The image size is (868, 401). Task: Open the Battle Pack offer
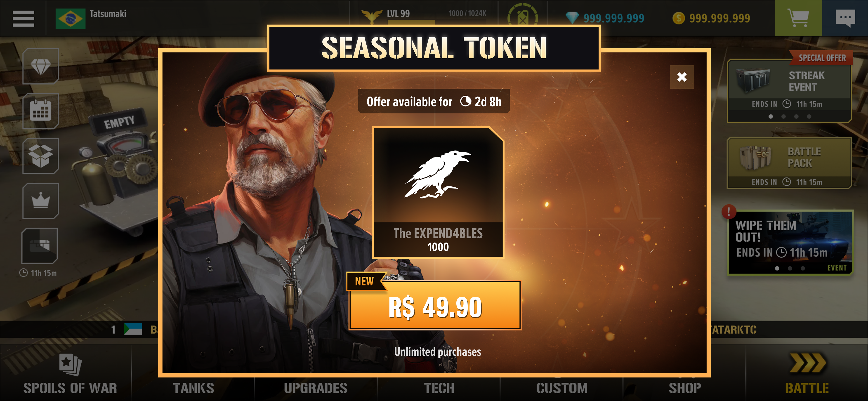[x=789, y=163]
